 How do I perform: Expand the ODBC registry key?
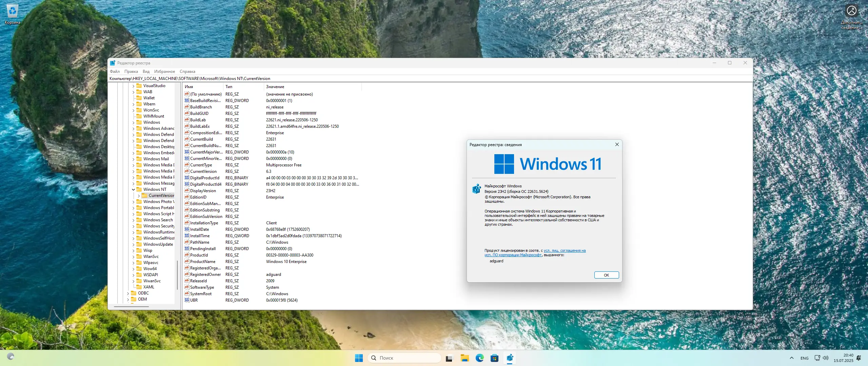[128, 293]
